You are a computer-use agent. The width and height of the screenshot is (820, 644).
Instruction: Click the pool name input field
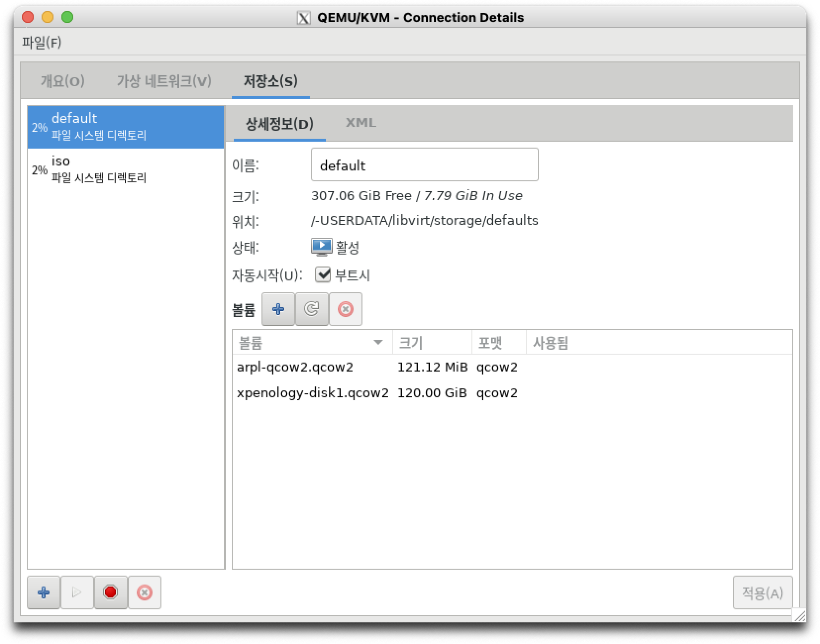tap(424, 165)
